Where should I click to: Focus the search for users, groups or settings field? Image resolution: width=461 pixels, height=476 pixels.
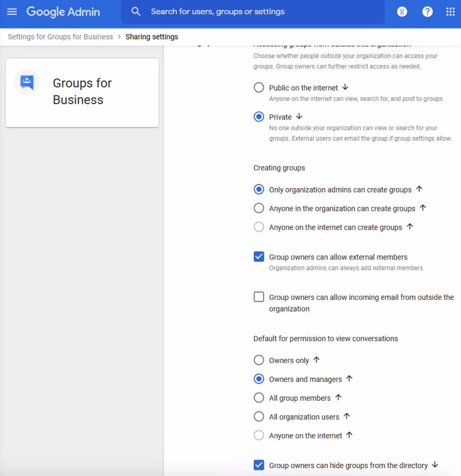tap(253, 12)
